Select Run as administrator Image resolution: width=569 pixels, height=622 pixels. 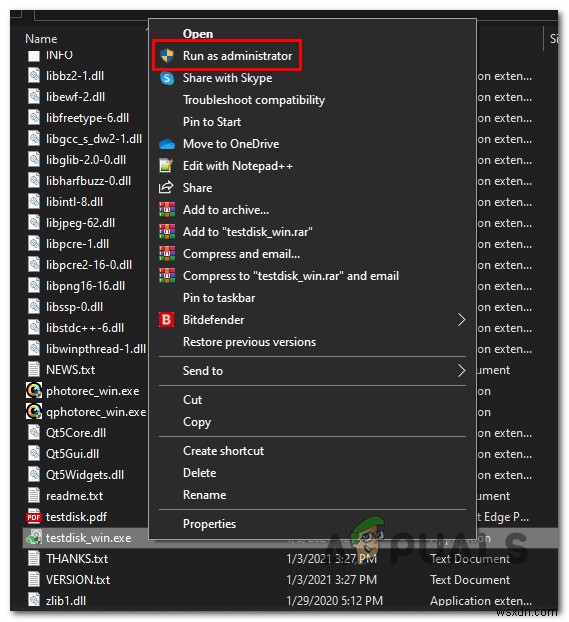pos(237,56)
